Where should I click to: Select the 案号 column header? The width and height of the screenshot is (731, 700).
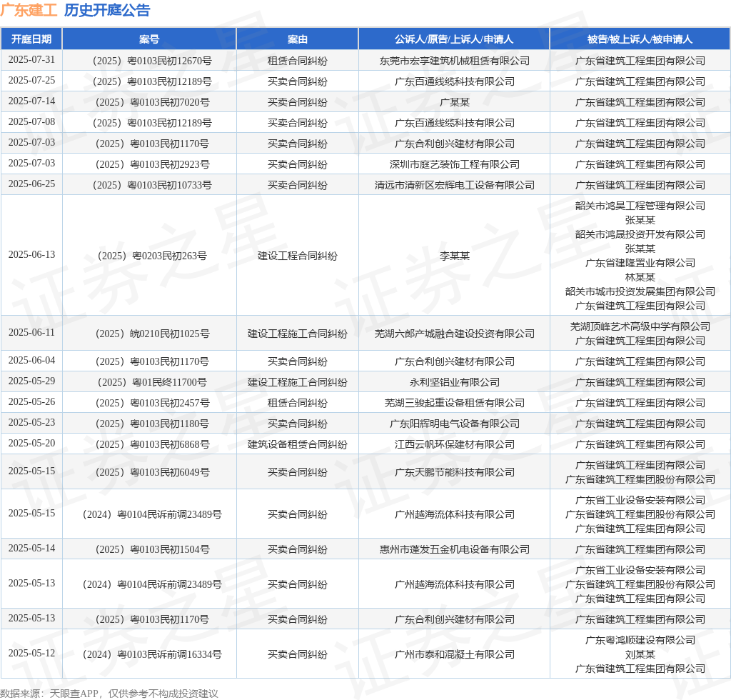[149, 39]
